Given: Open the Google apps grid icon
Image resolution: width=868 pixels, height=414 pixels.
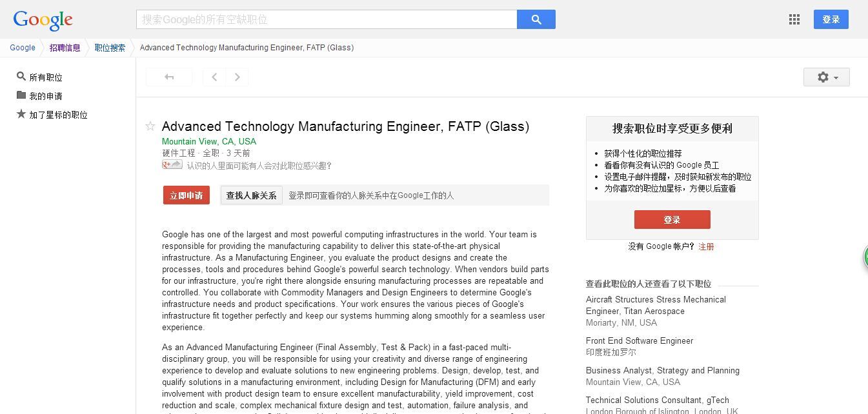Looking at the screenshot, I should point(794,19).
